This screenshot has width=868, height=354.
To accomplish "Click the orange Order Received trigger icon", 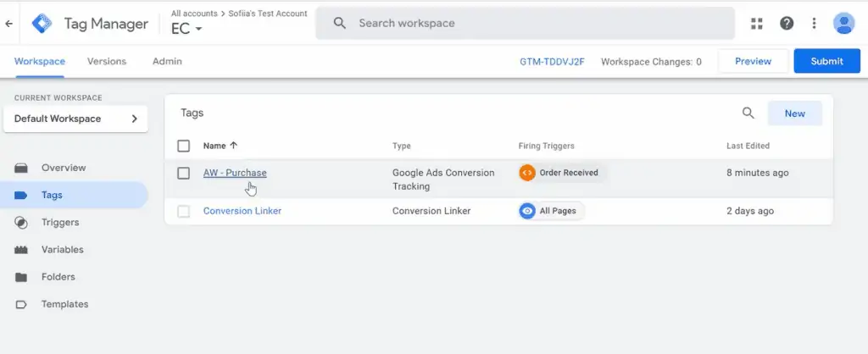I will [527, 173].
